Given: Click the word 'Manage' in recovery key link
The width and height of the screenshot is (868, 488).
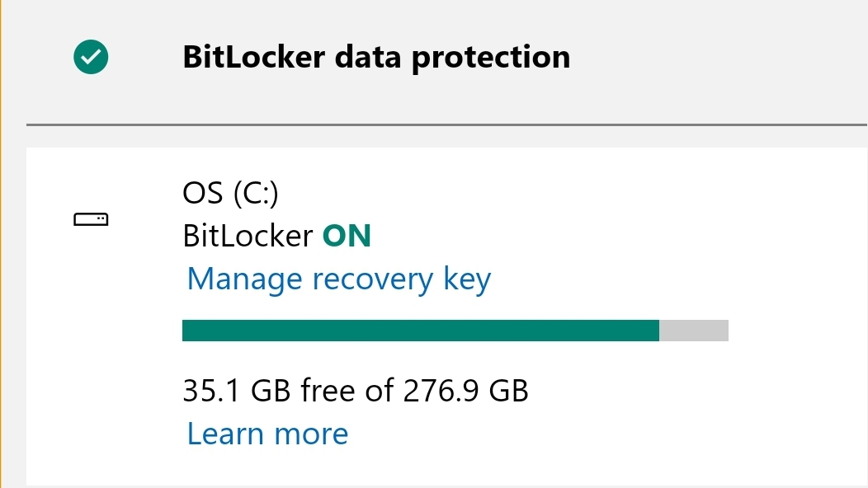Looking at the screenshot, I should tap(244, 279).
